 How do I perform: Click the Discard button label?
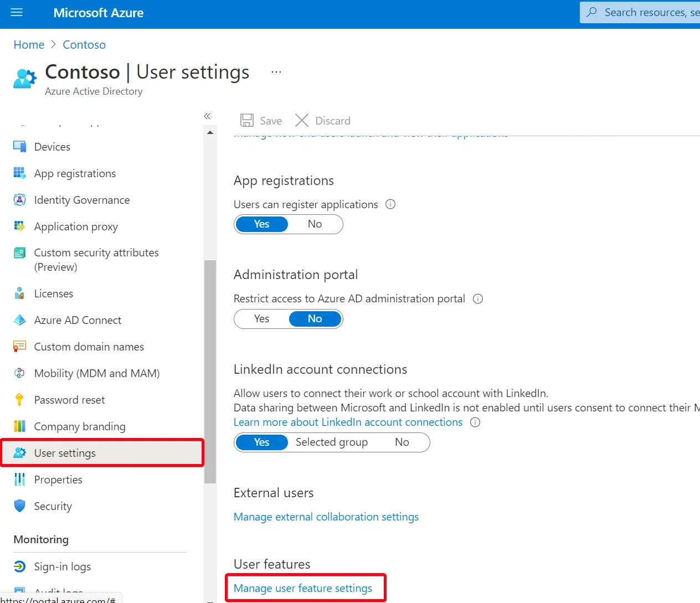click(333, 121)
